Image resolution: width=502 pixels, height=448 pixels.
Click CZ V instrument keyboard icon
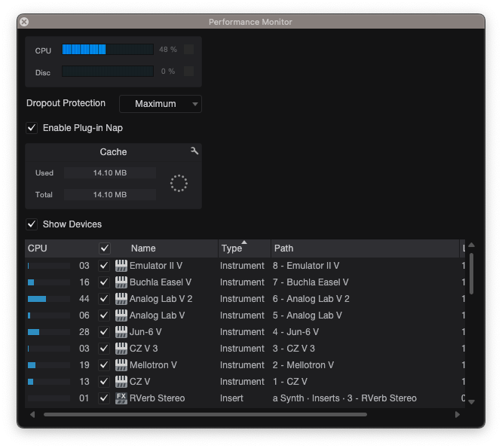(x=121, y=382)
